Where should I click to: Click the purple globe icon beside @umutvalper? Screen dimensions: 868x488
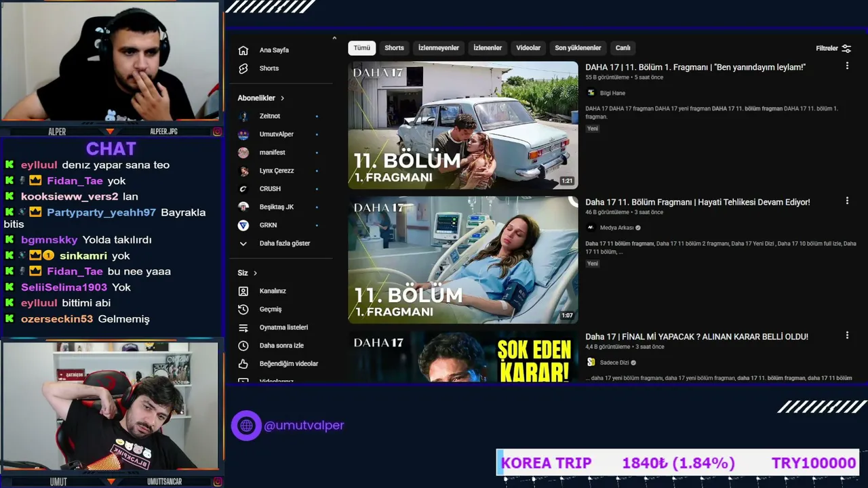pyautogui.click(x=246, y=426)
